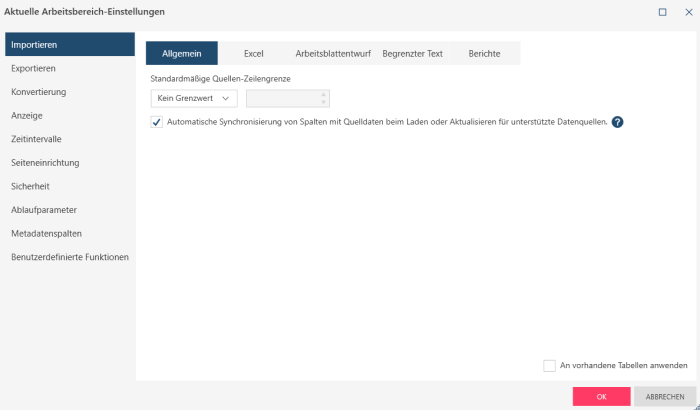The image size is (700, 410).
Task: Select Exportieren in the sidebar
Action: point(33,69)
